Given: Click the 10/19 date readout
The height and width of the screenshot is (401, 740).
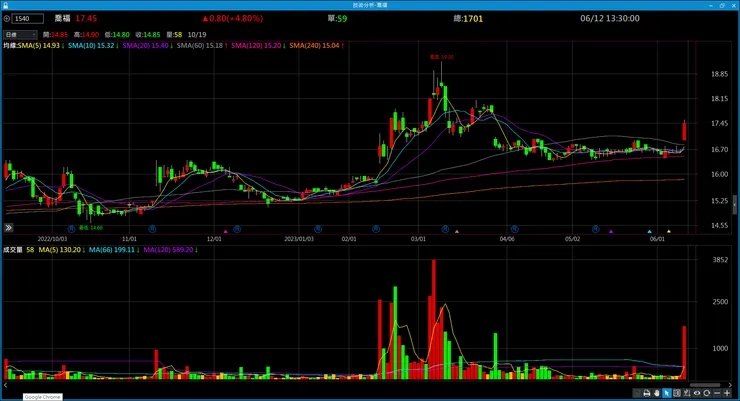Looking at the screenshot, I should (x=197, y=34).
